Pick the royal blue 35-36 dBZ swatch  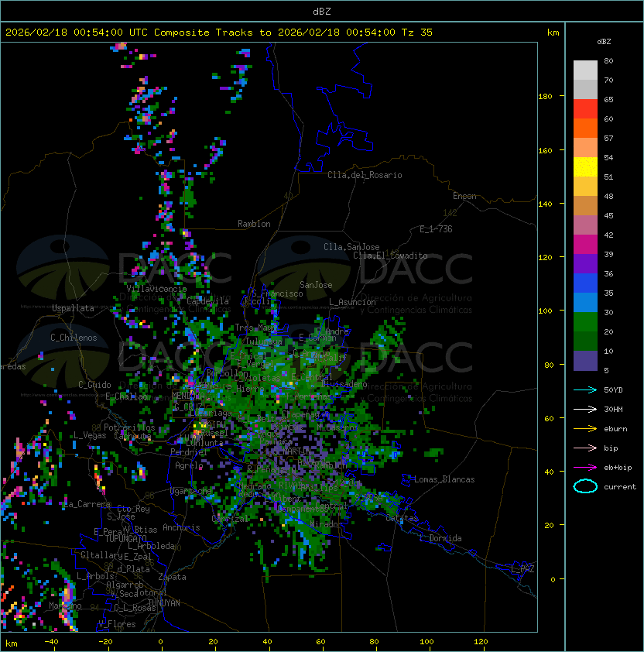[585, 283]
